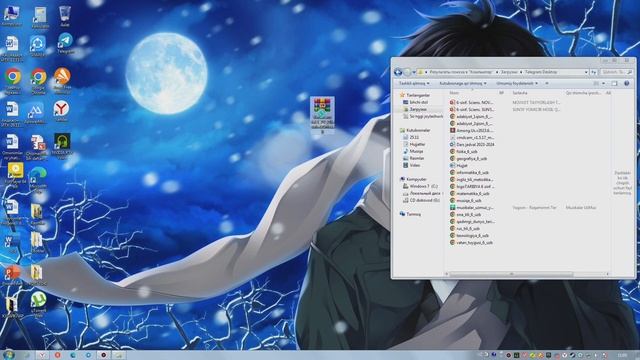The image size is (640, 360).
Task: Select rus_tili_6_uzb file in list
Action: 465,229
